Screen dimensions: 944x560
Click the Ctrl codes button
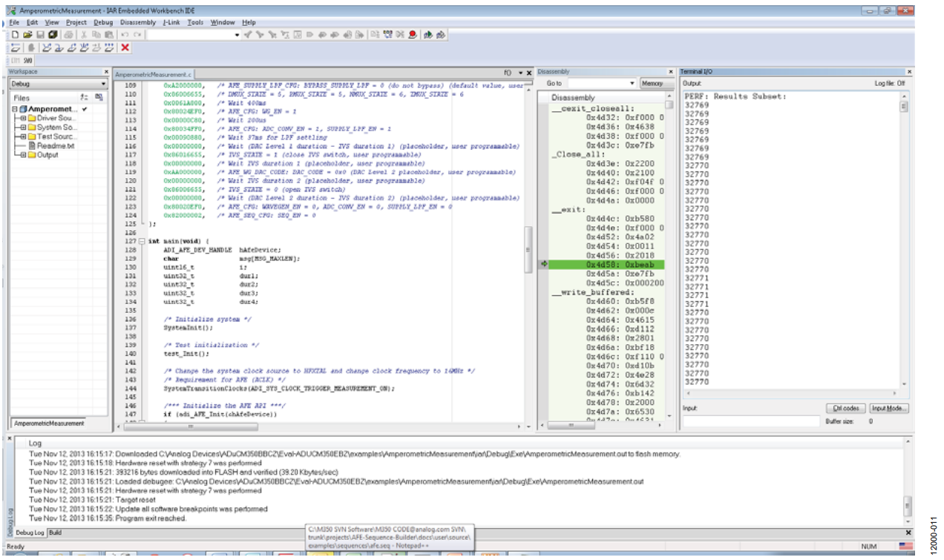click(845, 409)
